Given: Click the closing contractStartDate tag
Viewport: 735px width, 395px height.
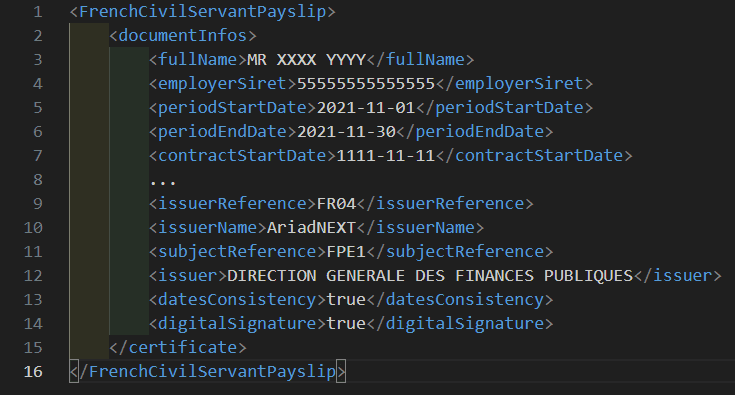Looking at the screenshot, I should coord(533,156).
